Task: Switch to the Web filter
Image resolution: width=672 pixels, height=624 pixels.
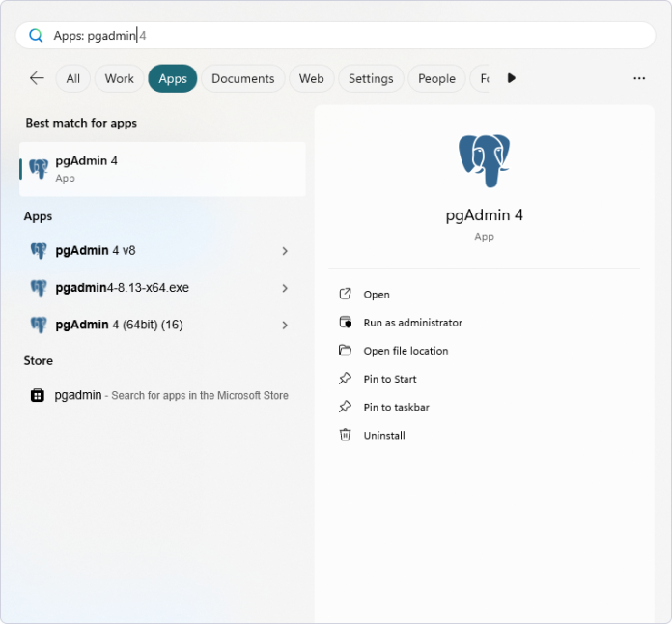Action: [312, 78]
